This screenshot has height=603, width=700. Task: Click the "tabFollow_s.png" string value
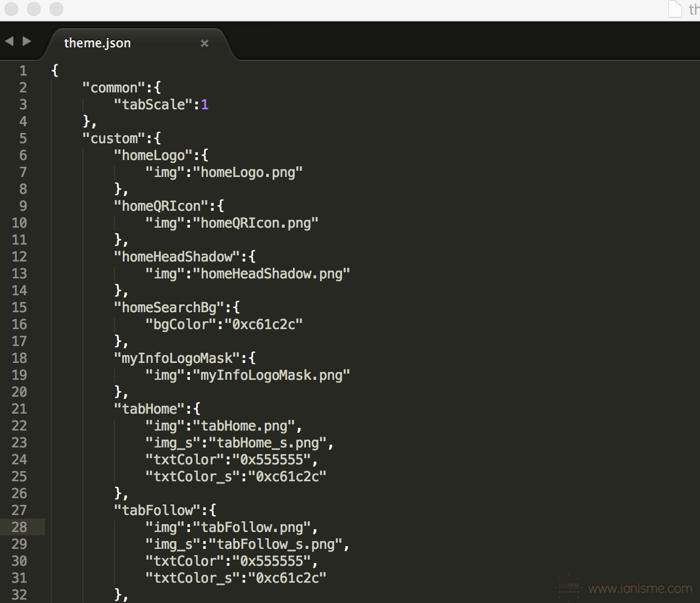click(276, 544)
